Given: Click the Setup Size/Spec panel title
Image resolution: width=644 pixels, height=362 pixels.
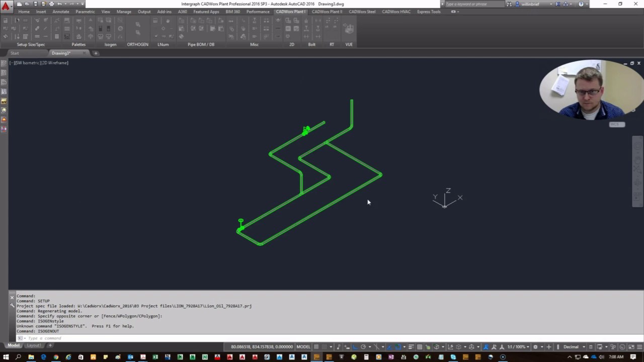Looking at the screenshot, I should tap(31, 44).
